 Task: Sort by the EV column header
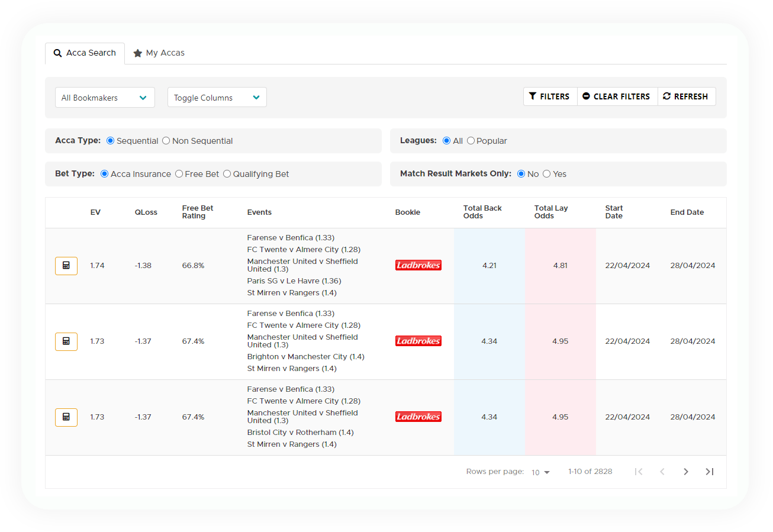pyautogui.click(x=95, y=212)
